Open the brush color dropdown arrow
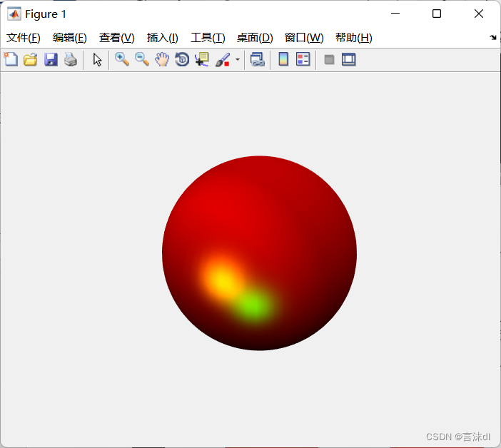Image resolution: width=501 pixels, height=448 pixels. click(238, 60)
